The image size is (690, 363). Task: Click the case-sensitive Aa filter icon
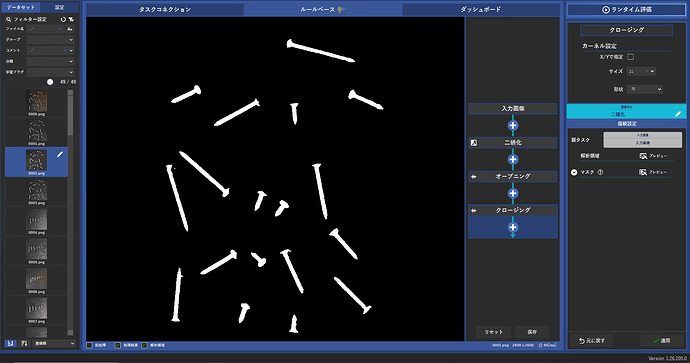coord(70,29)
